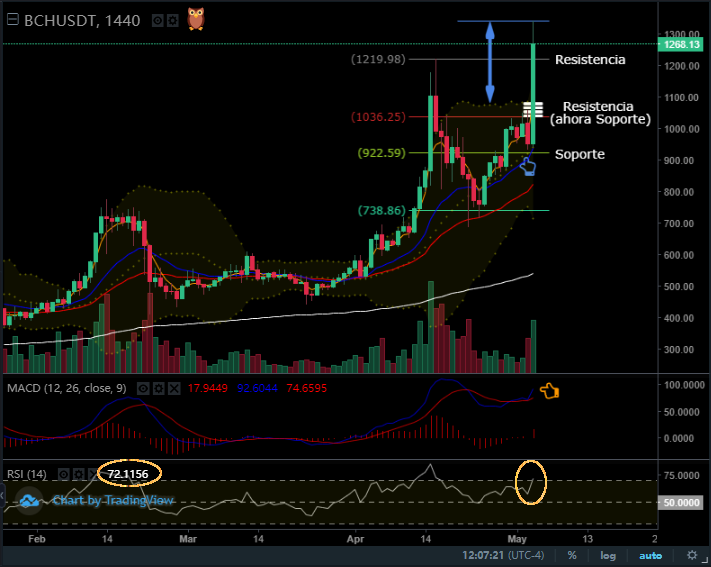Expand the left side panel arrow

2,495
